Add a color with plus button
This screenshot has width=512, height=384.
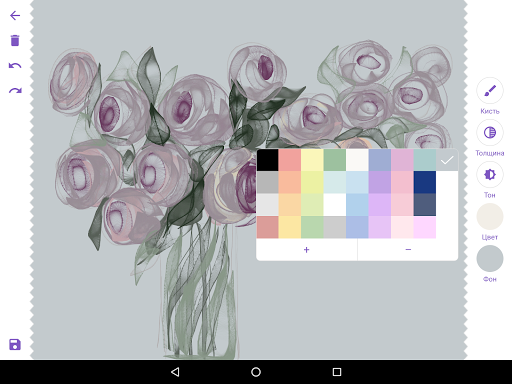click(x=307, y=250)
